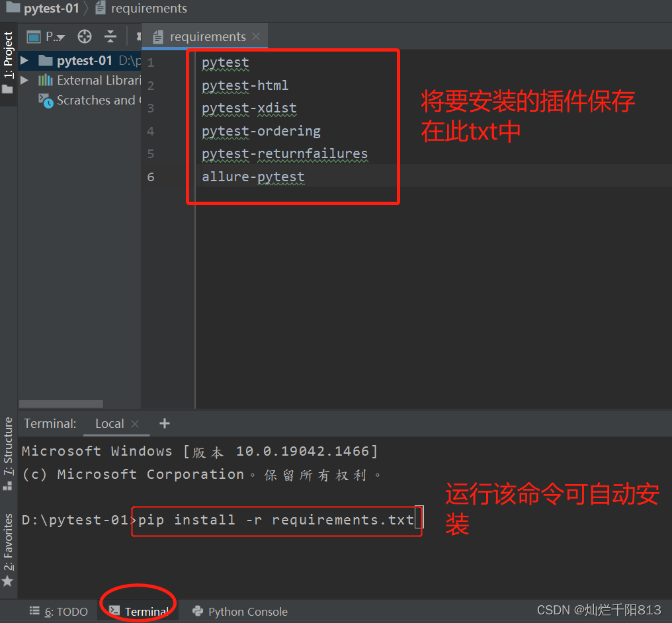Click line pytest-ordering in editor

(261, 131)
